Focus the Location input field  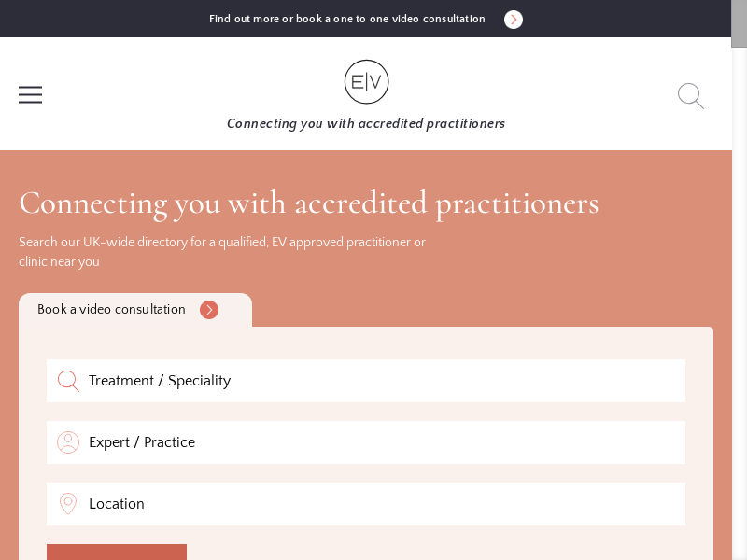pyautogui.click(x=373, y=504)
